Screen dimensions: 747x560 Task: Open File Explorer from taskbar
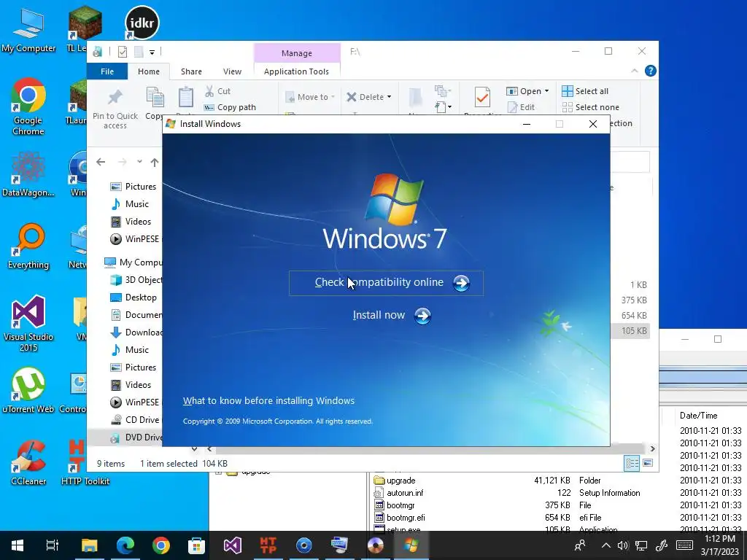click(x=89, y=545)
